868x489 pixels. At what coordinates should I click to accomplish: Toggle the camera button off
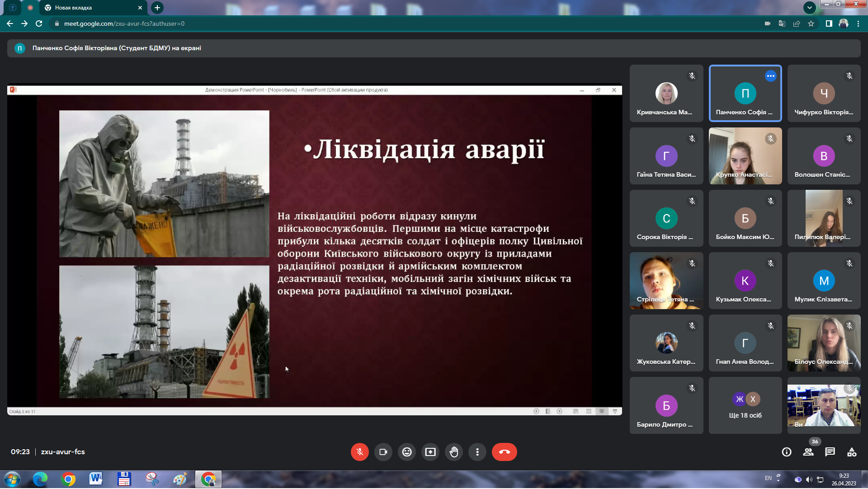click(x=383, y=452)
